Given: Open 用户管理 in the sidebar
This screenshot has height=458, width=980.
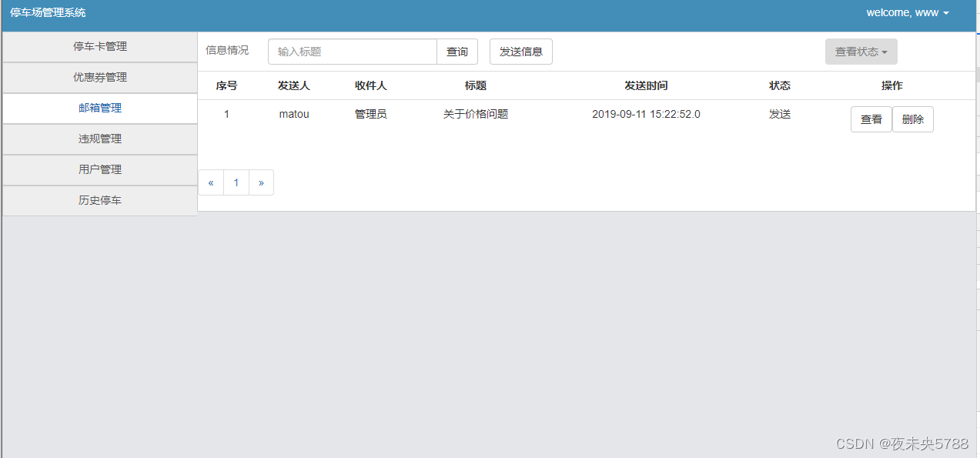Looking at the screenshot, I should (x=100, y=169).
